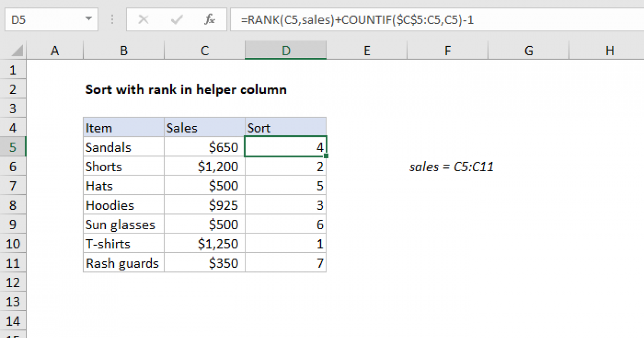The width and height of the screenshot is (644, 338).
Task: Click the Enter checkmark formula bar icon
Action: (x=177, y=20)
